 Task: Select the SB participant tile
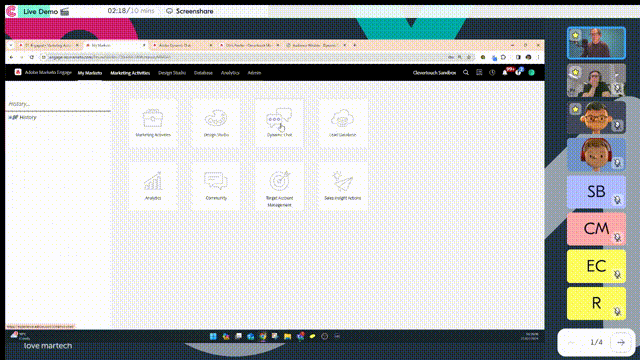[x=596, y=192]
